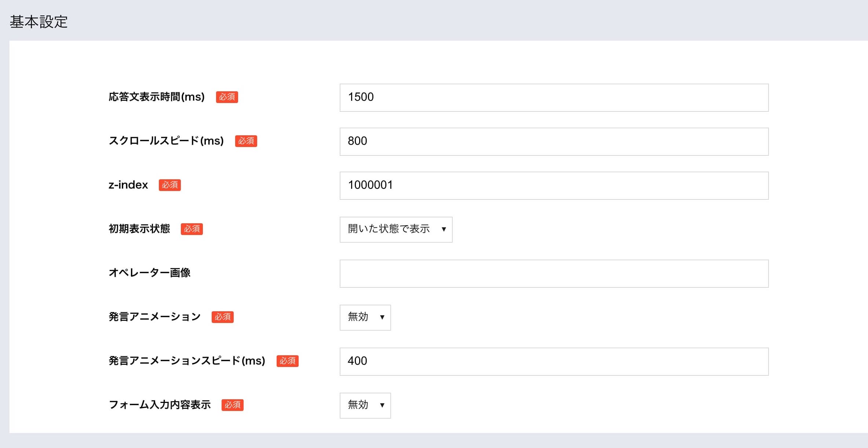Select the 発言アニメーションスピード input showing 400
The image size is (868, 448).
pyautogui.click(x=554, y=361)
